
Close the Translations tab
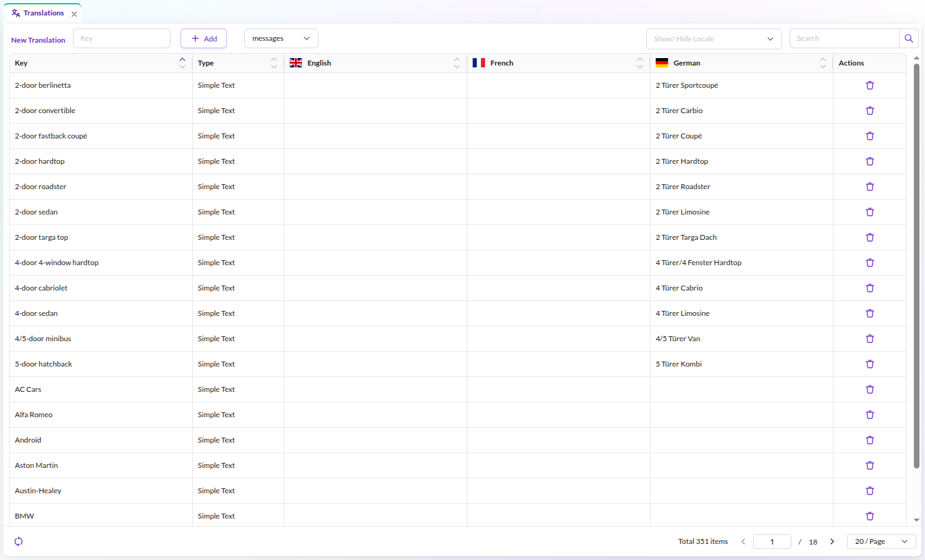click(74, 14)
